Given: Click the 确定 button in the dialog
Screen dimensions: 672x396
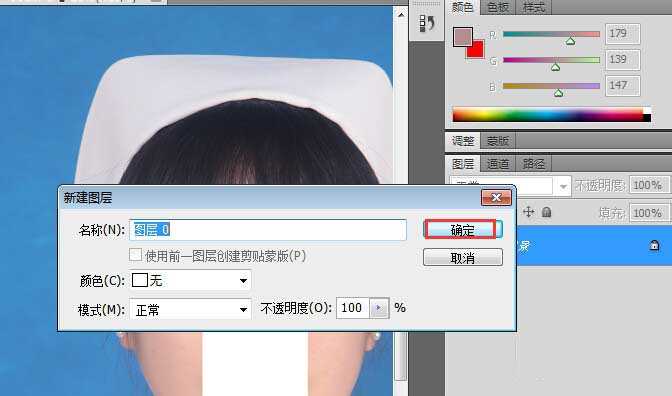Looking at the screenshot, I should [x=462, y=230].
